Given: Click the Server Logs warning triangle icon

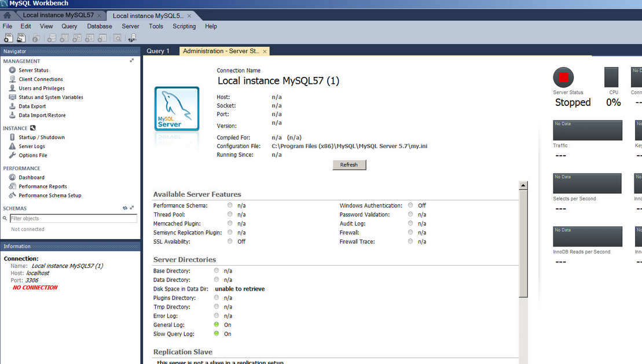Looking at the screenshot, I should [x=12, y=146].
